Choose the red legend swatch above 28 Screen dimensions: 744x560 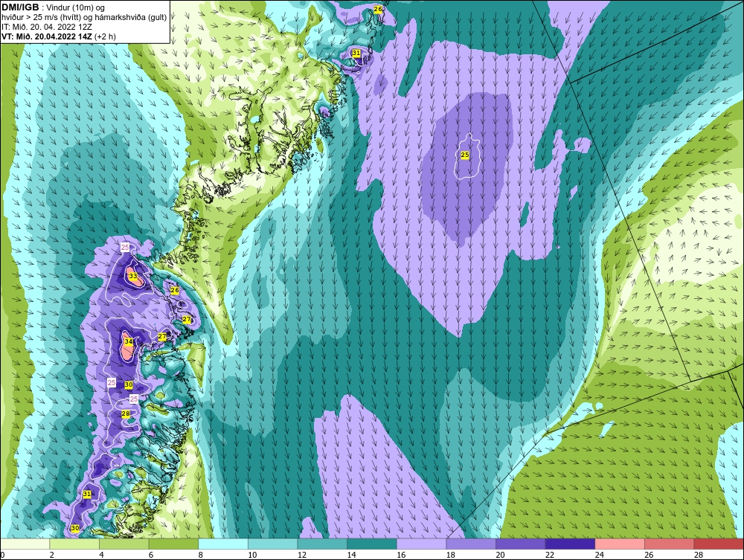point(719,544)
